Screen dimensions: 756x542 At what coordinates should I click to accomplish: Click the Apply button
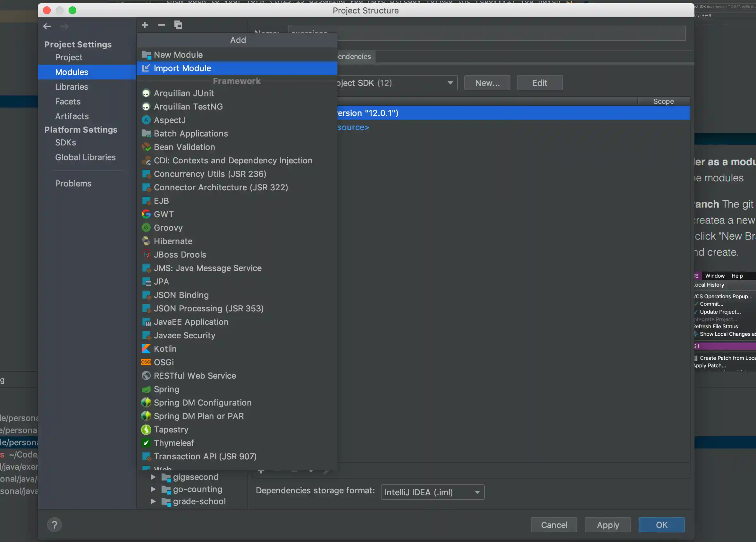(607, 525)
